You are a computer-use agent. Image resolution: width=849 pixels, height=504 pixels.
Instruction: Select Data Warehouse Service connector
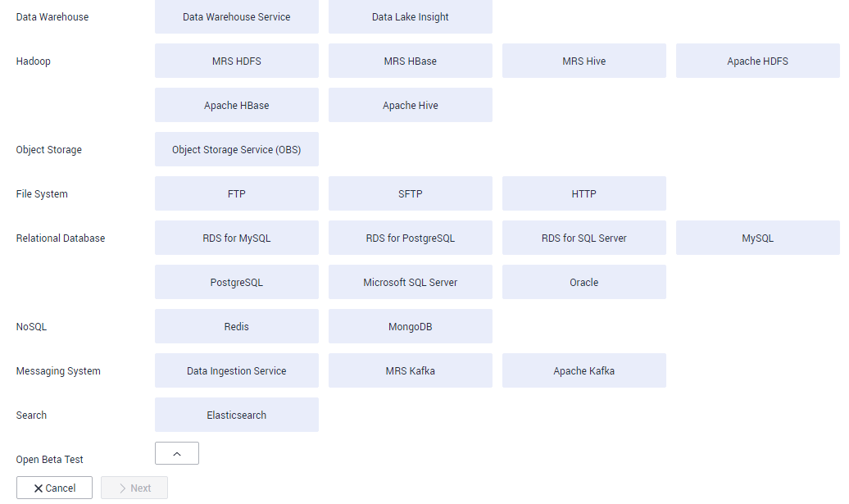pyautogui.click(x=237, y=16)
